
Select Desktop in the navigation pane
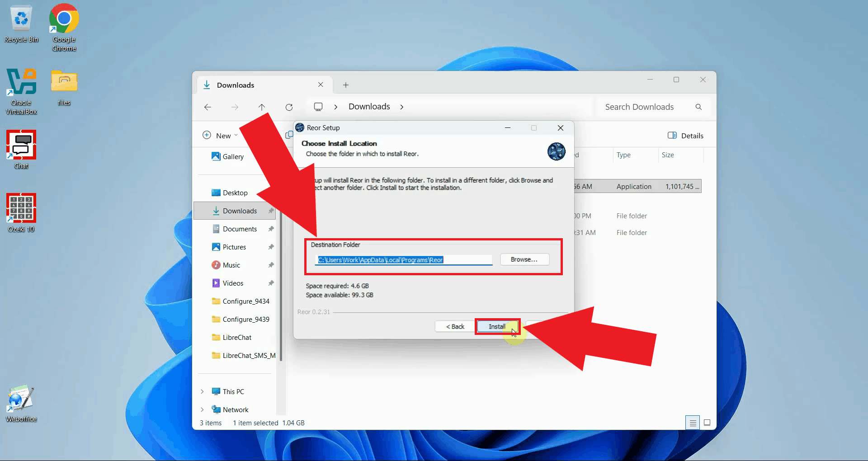(230, 193)
